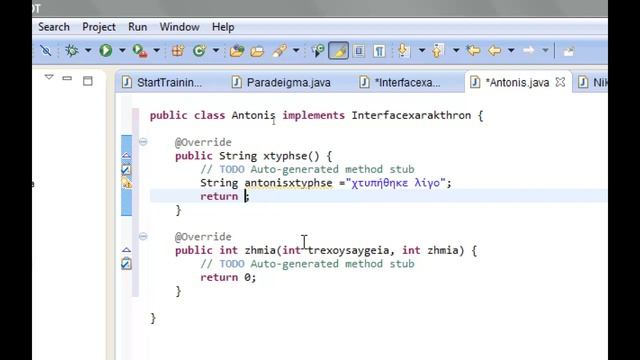The height and width of the screenshot is (360, 640).
Task: Click the Back navigation arrow
Action: [495, 51]
